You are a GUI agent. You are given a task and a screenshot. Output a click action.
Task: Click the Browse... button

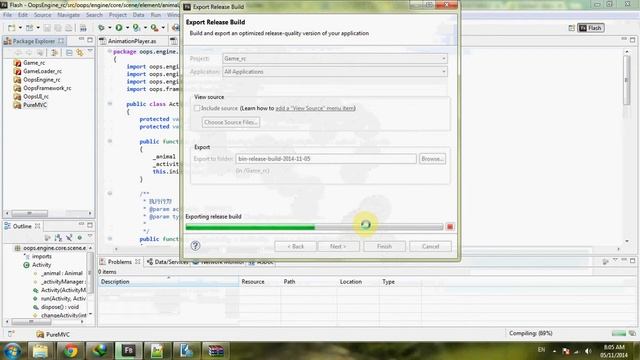[432, 159]
